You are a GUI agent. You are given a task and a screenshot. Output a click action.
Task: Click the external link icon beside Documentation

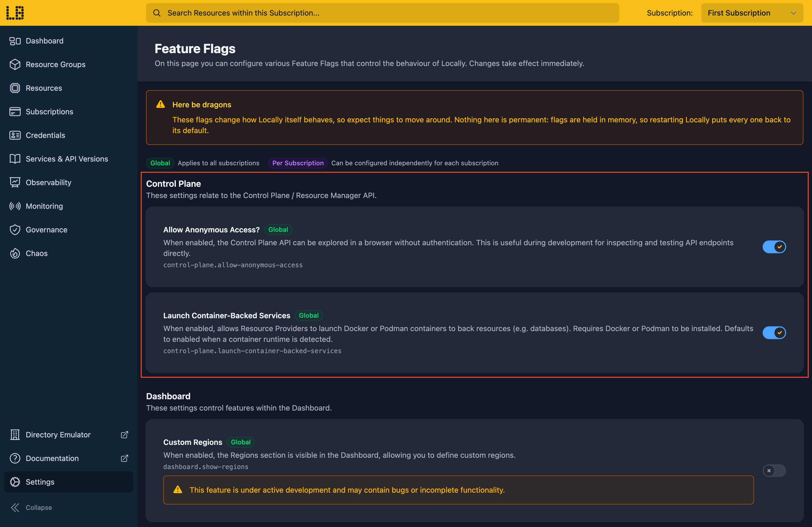pyautogui.click(x=125, y=458)
